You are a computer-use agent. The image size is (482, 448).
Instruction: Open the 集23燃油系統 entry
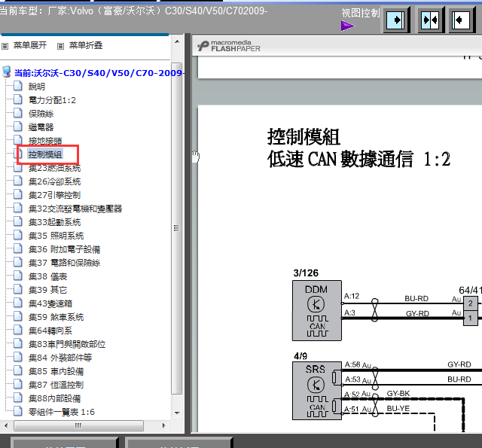tap(54, 168)
